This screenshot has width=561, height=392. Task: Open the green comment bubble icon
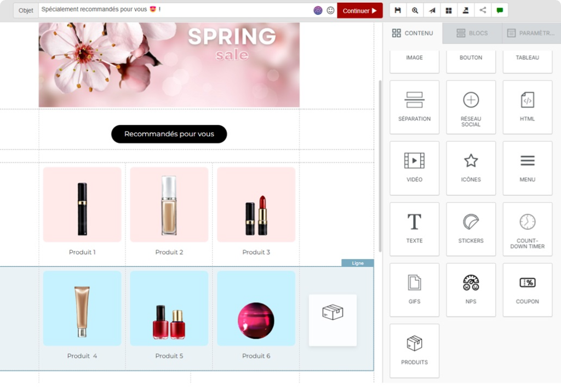[x=500, y=10]
